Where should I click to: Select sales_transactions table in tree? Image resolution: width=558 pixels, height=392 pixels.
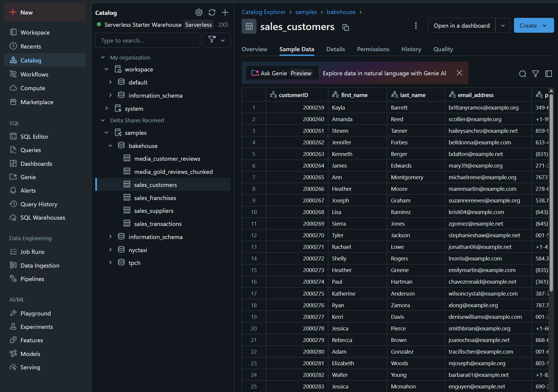pyautogui.click(x=163, y=224)
